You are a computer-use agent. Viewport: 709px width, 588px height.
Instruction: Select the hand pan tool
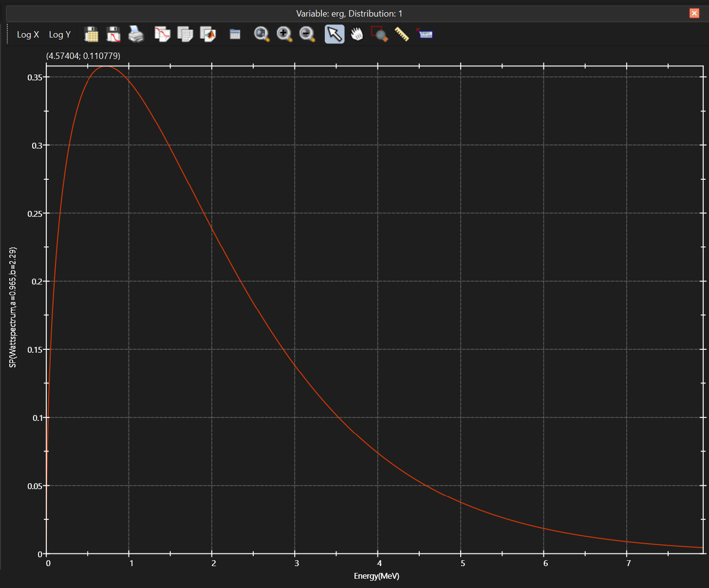[x=357, y=35]
